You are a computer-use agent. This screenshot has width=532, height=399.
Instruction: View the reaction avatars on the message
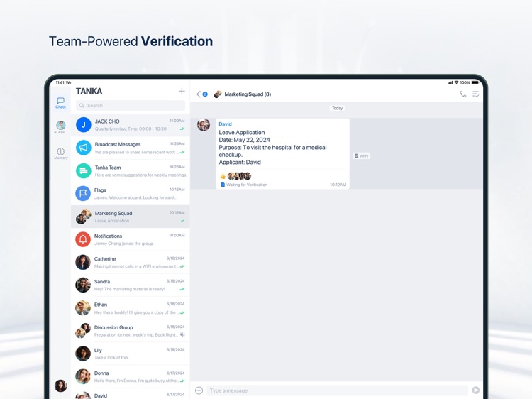click(x=239, y=176)
